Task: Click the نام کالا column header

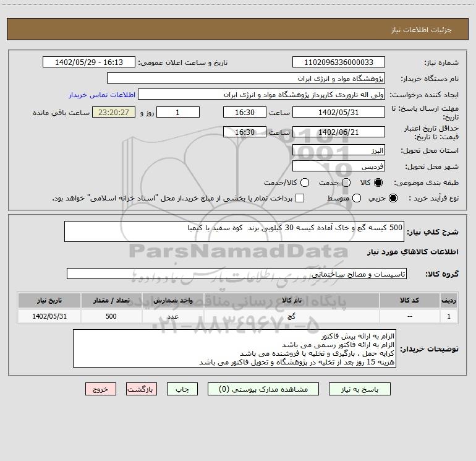Action: tap(291, 300)
